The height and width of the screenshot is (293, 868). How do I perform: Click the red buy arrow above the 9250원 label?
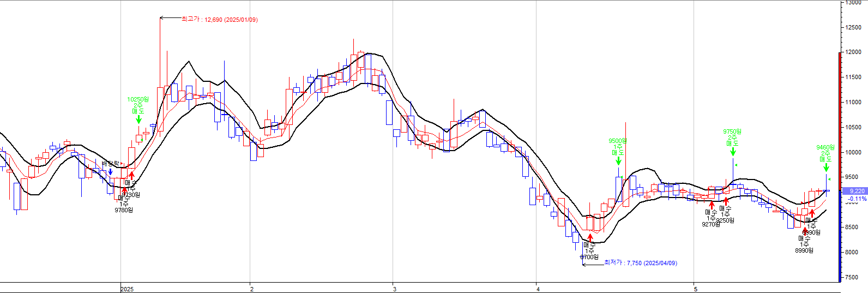tap(726, 201)
